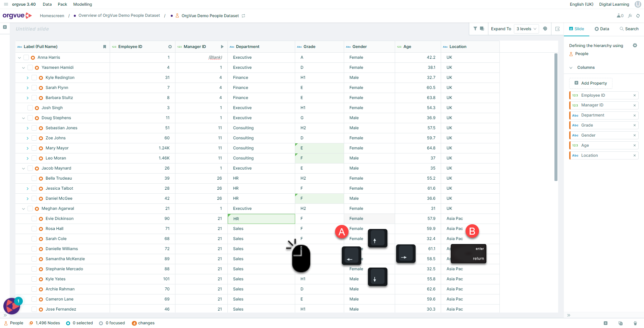Open the Modelling menu
Screen dimensions: 644x328
click(x=83, y=4)
